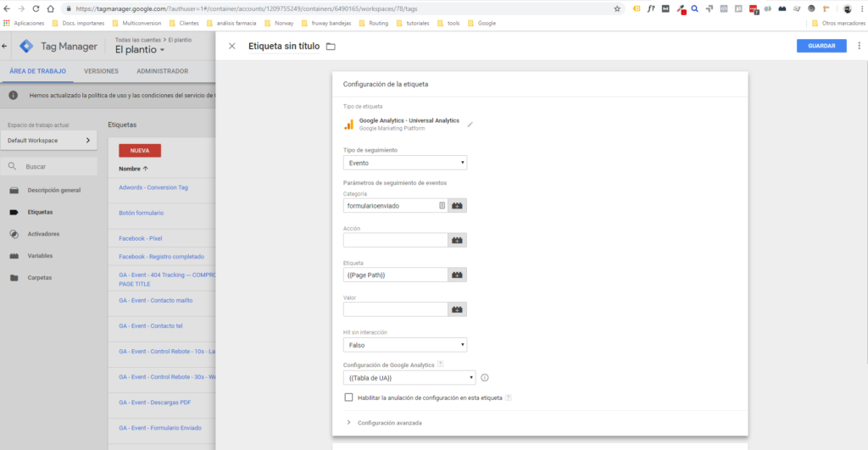Screen dimensions: 868x450
Task: Click the browser back arrow
Action: (7, 8)
